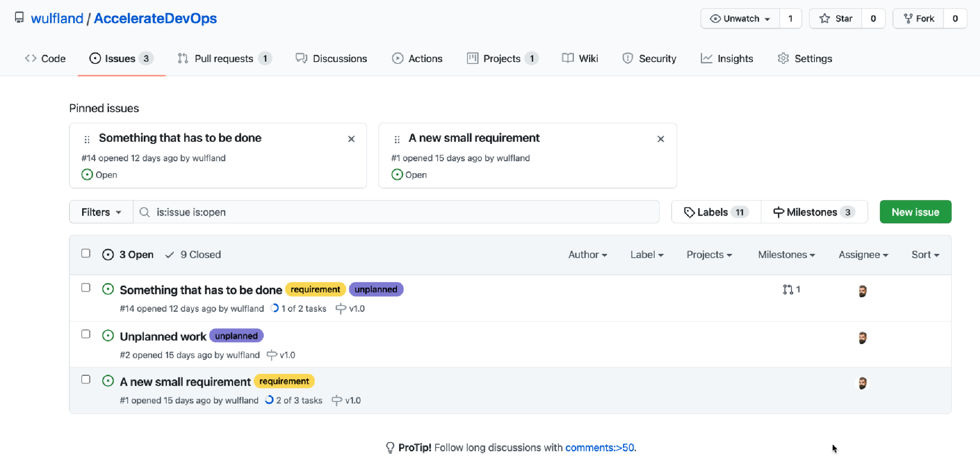This screenshot has height=473, width=980.
Task: Click the fork count 0
Action: point(955,19)
